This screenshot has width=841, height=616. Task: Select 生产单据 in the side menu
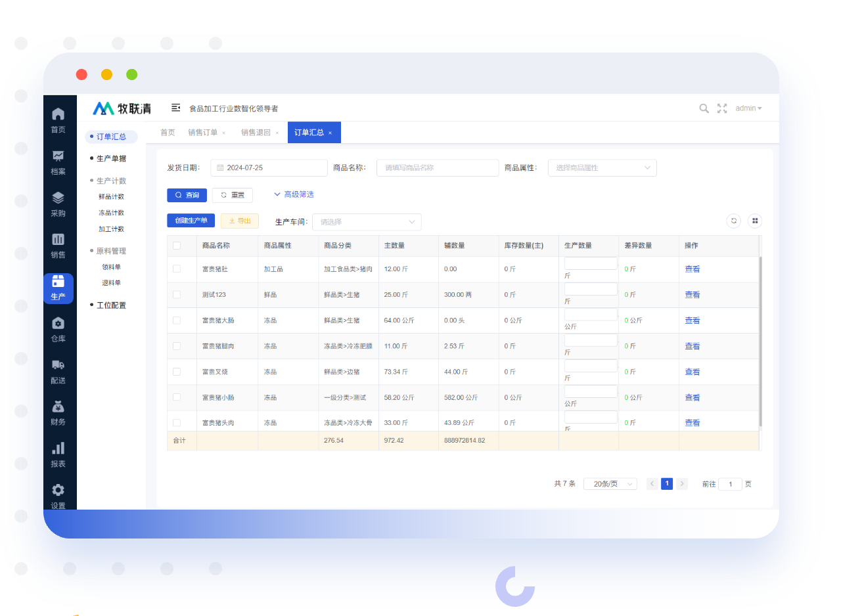111,158
